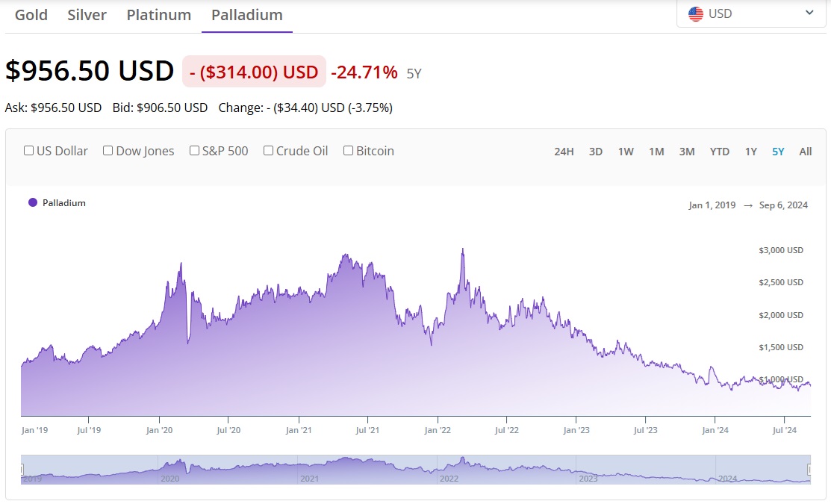Toggle the Dow Jones checkbox
Image resolution: width=831 pixels, height=504 pixels.
108,151
